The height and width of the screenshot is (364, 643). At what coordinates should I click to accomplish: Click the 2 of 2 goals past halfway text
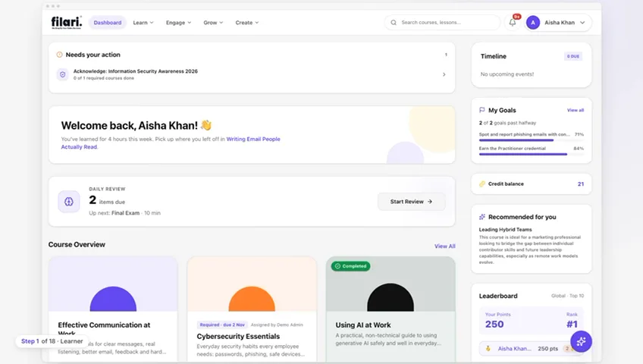pos(508,123)
